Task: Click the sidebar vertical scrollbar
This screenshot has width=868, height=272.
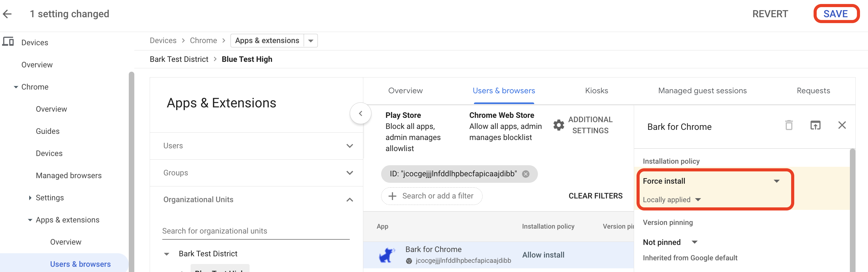Action: 132,172
